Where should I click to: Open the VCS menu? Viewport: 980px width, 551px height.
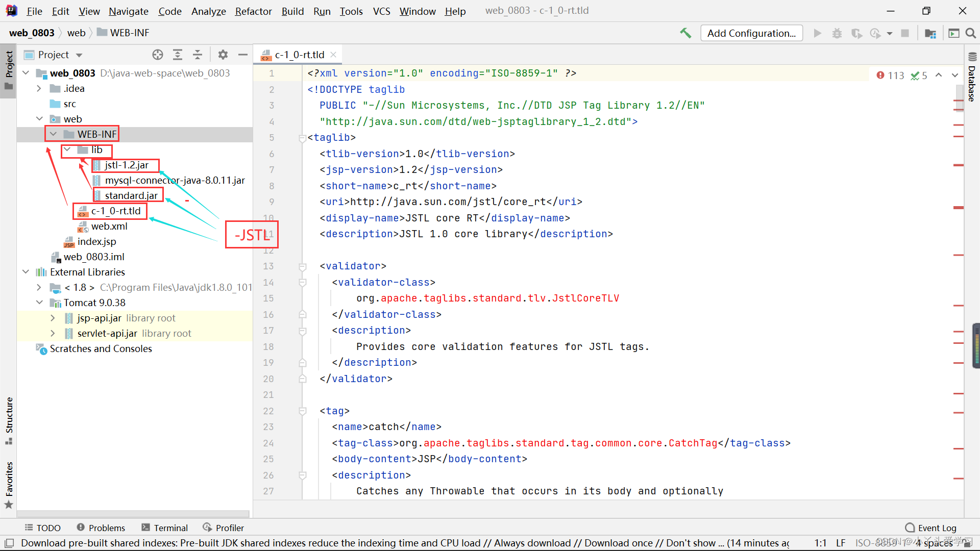381,11
